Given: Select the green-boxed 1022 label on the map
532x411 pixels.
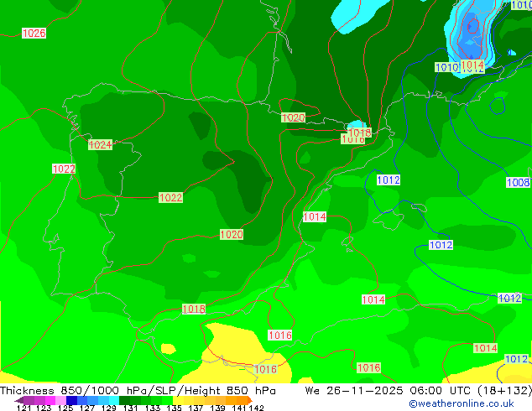Looking at the screenshot, I should 170,197.
